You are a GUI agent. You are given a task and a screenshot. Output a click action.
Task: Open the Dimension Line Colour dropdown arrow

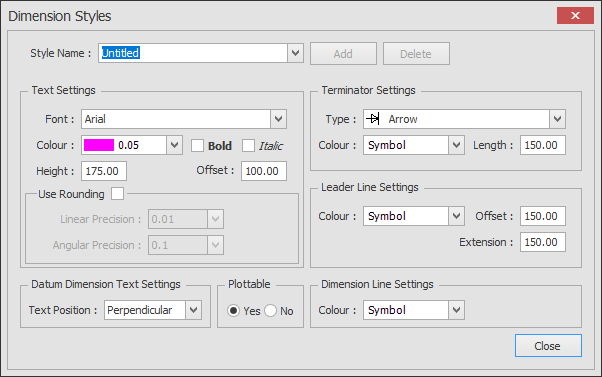[456, 310]
